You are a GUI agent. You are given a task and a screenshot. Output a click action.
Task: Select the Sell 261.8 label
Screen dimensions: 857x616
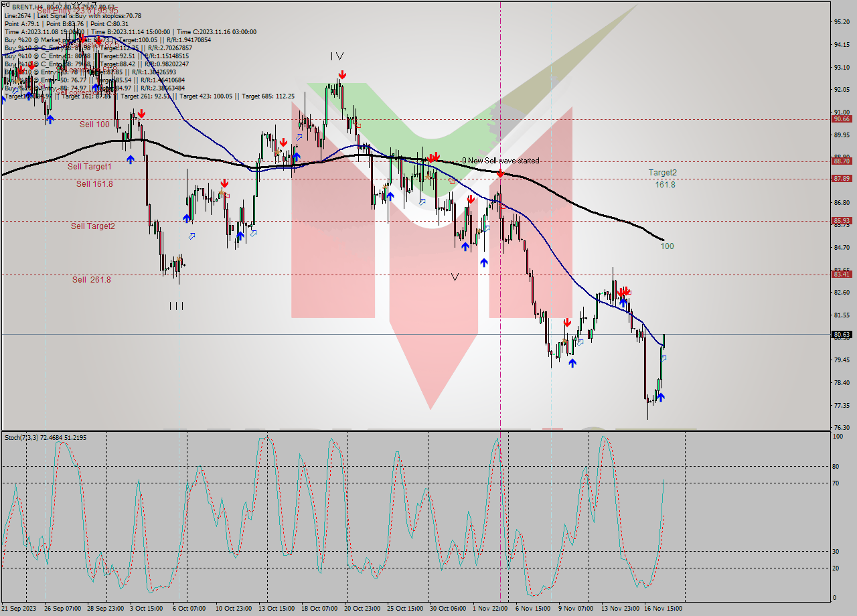(92, 280)
